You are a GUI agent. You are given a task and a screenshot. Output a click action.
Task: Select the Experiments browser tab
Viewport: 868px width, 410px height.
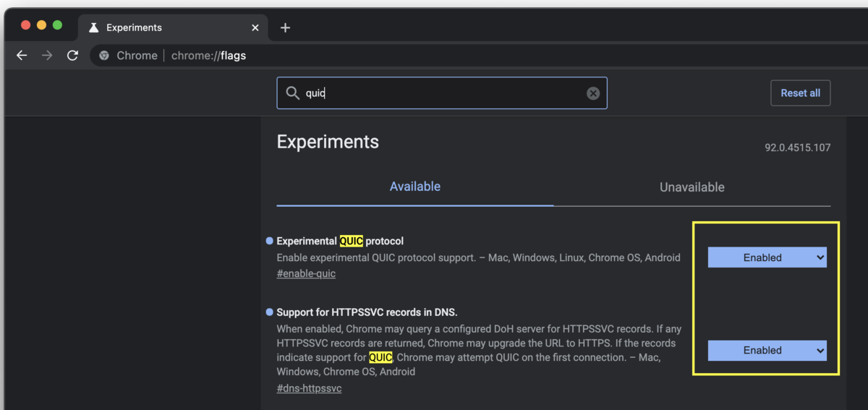click(x=174, y=27)
